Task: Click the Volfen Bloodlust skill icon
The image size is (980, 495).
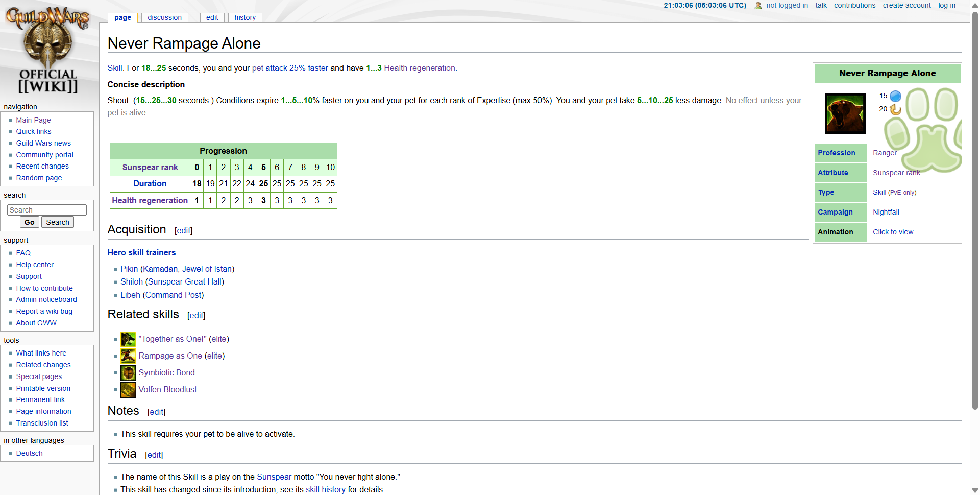Action: coord(128,390)
